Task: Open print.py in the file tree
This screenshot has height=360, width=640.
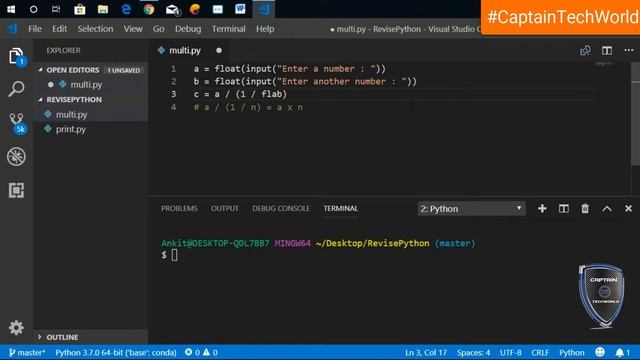Action: click(71, 129)
